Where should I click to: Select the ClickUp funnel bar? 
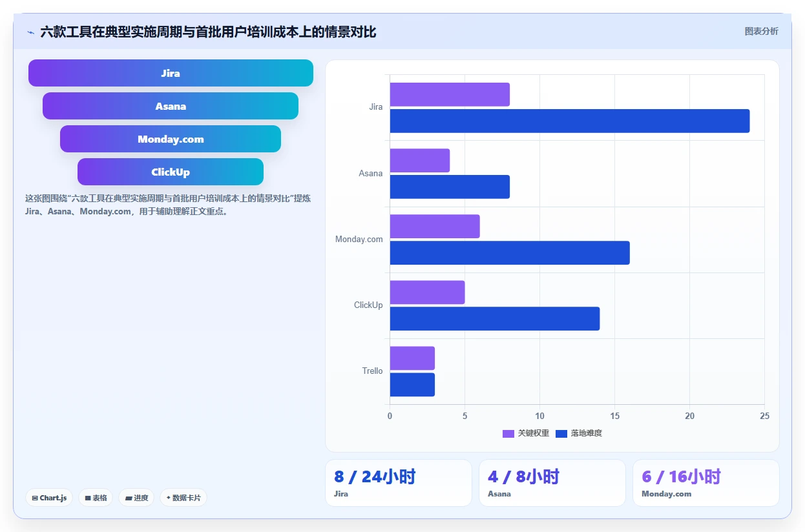(171, 172)
